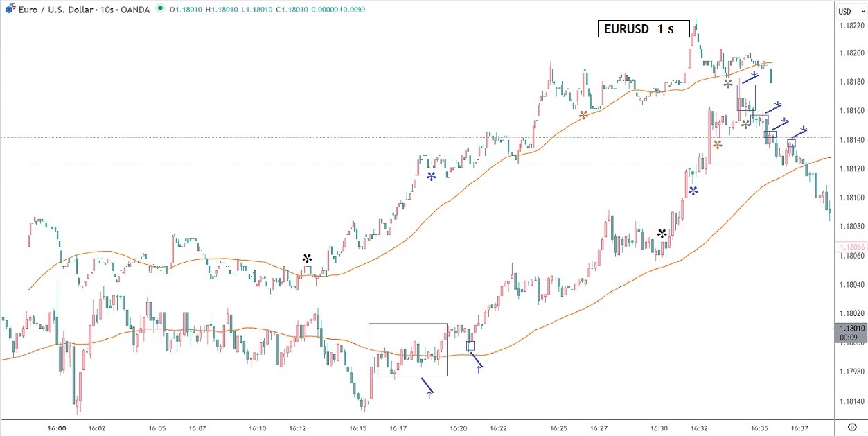Click the 16:20 time axis label

click(x=459, y=429)
